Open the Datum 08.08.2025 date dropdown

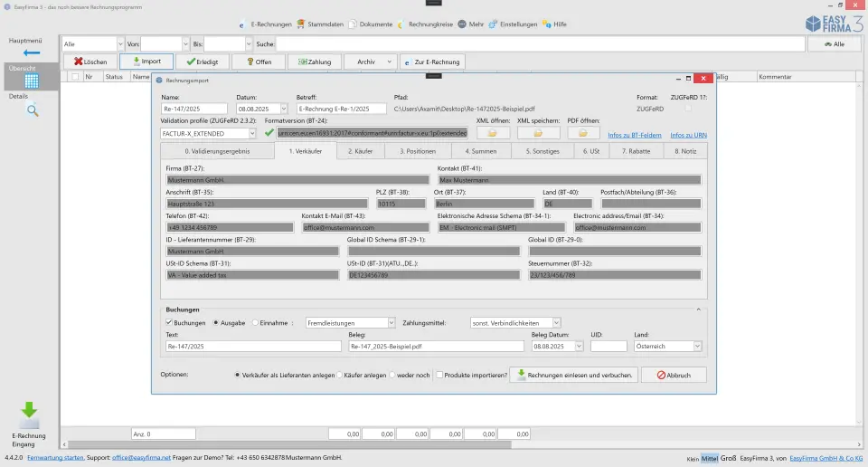(283, 109)
